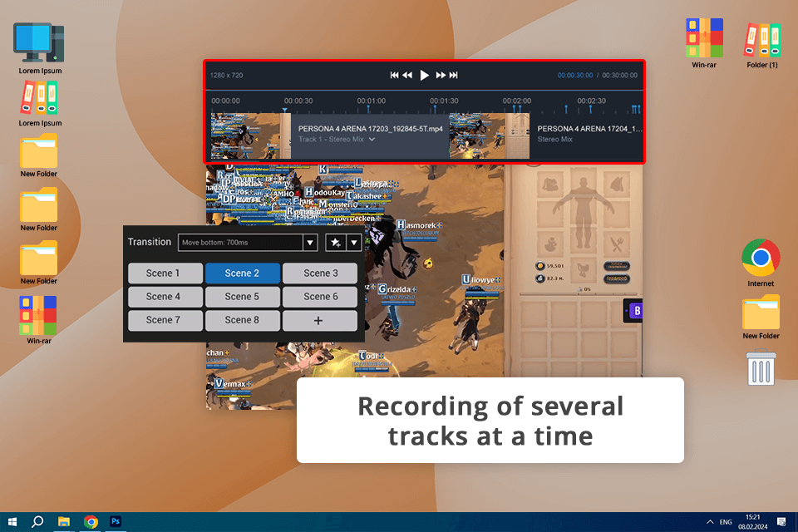The image size is (798, 532).
Task: Switch to Scene 6
Action: tap(320, 297)
